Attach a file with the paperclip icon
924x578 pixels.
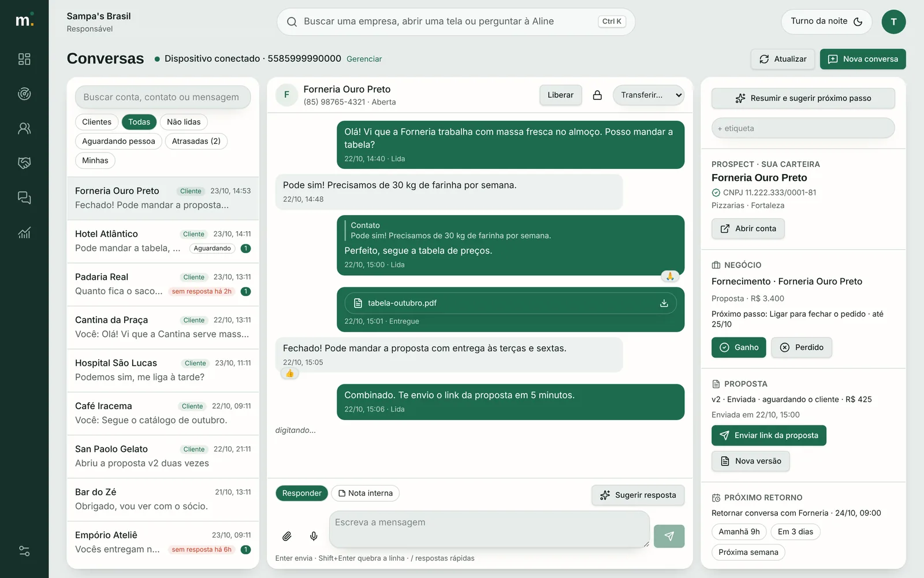pos(286,536)
